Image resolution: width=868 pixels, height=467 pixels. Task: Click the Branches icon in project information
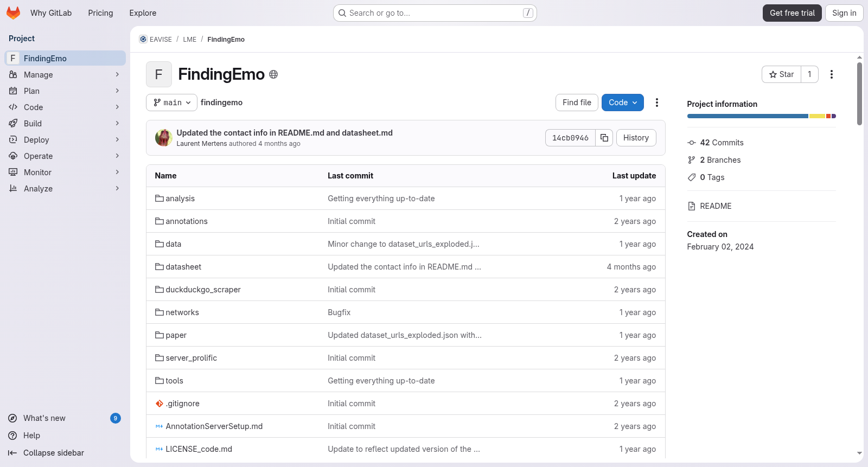click(x=692, y=160)
